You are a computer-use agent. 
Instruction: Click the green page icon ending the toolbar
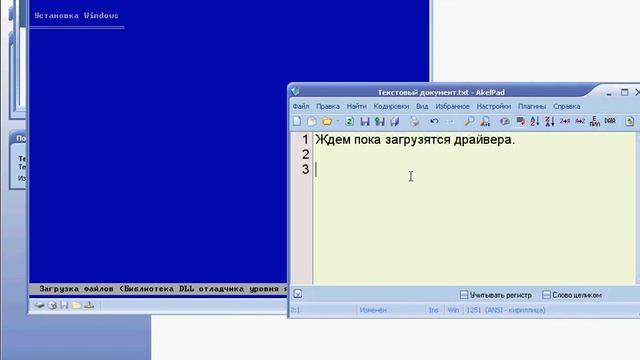(x=629, y=121)
